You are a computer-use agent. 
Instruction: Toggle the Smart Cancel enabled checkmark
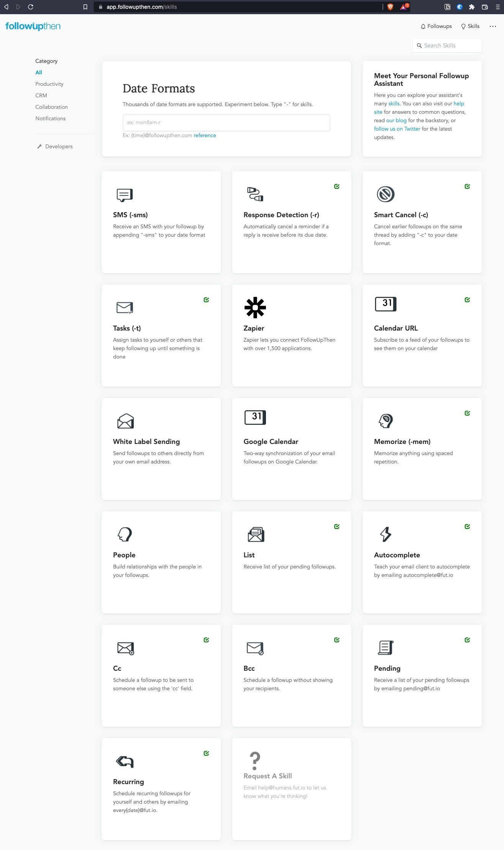tap(467, 187)
